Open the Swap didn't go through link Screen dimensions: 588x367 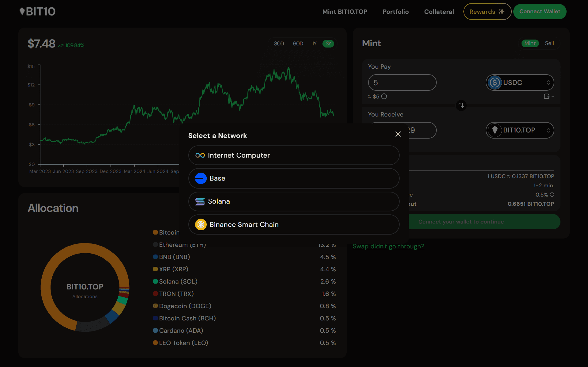pyautogui.click(x=388, y=246)
